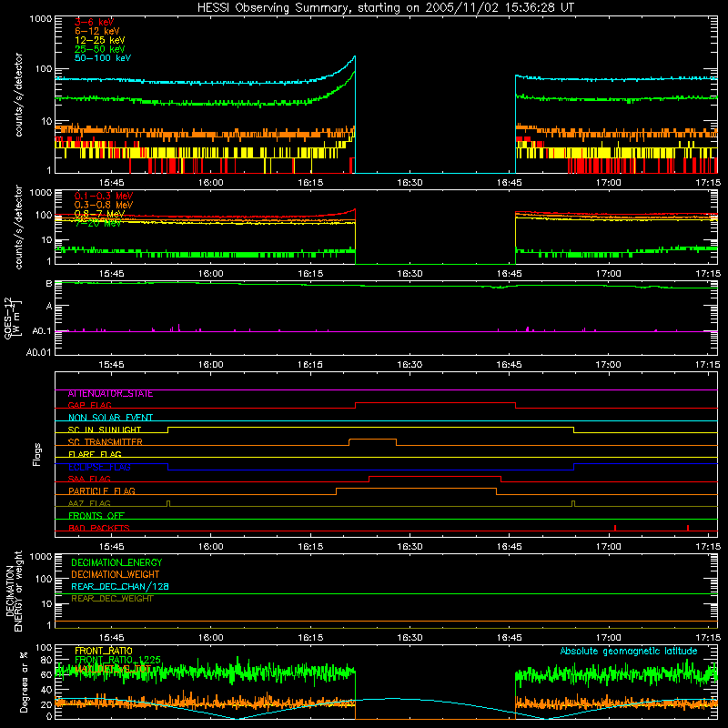Click the SAA_FLAG raised step segment

(435, 476)
